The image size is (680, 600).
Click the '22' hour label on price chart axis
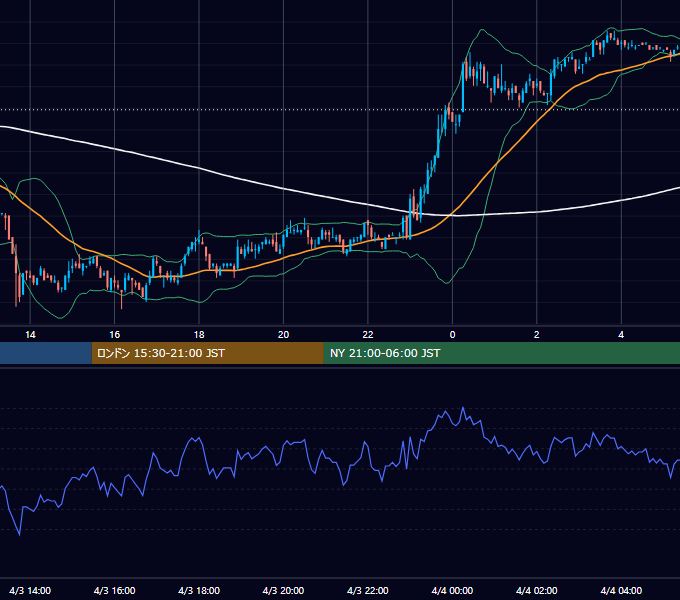point(368,335)
